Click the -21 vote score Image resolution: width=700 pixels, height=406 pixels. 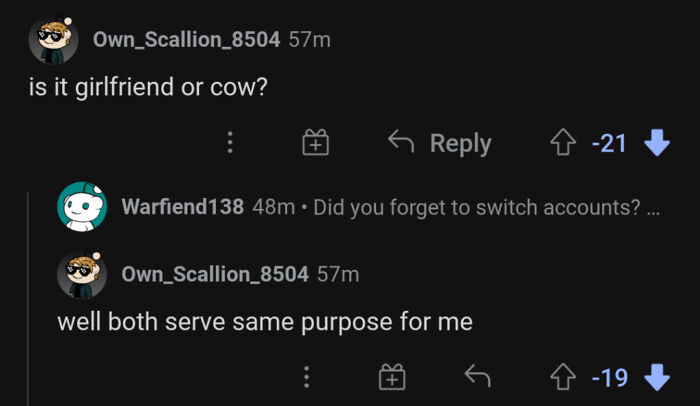609,143
